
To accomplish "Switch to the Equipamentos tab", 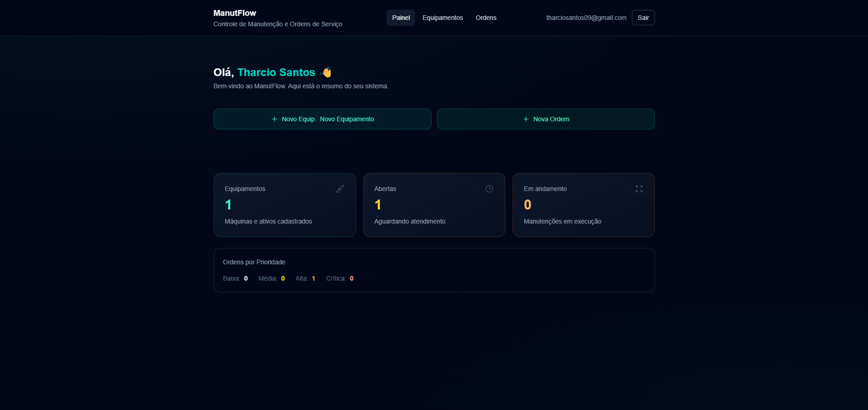I will point(443,18).
